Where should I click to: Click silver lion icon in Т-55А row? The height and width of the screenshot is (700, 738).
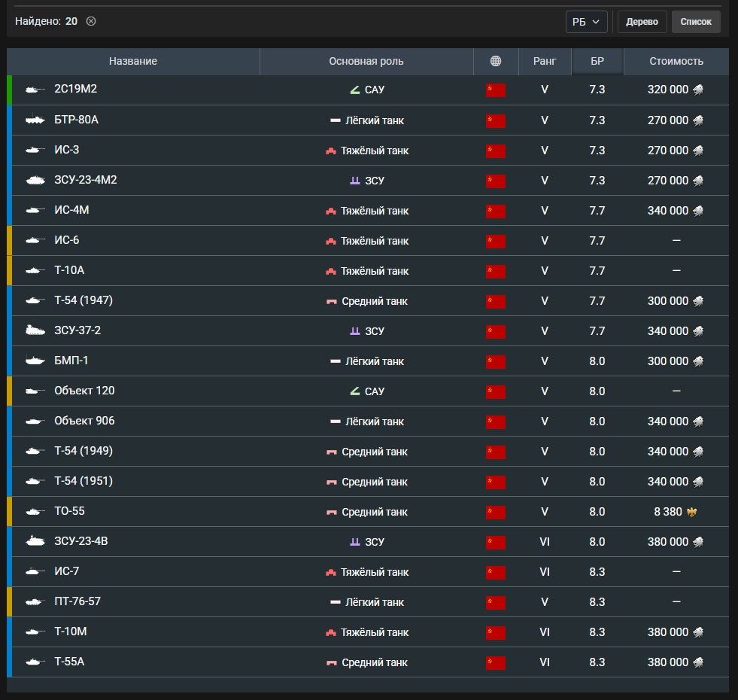[x=697, y=662]
